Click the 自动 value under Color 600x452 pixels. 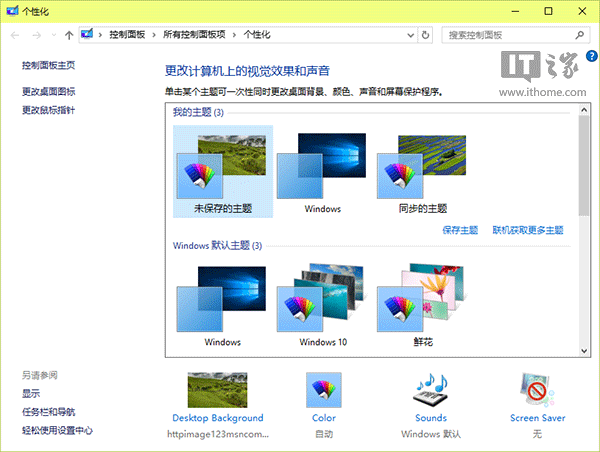pos(324,434)
